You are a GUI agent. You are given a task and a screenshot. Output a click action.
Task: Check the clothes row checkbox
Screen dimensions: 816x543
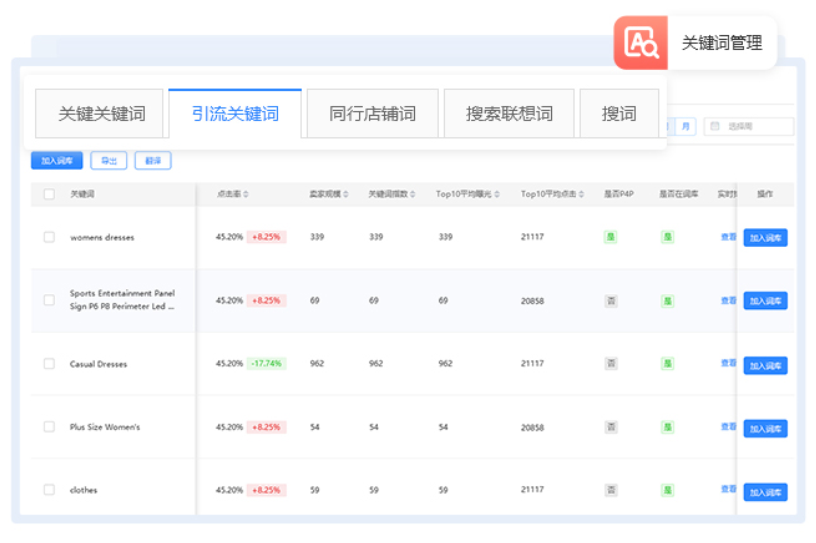(x=49, y=490)
